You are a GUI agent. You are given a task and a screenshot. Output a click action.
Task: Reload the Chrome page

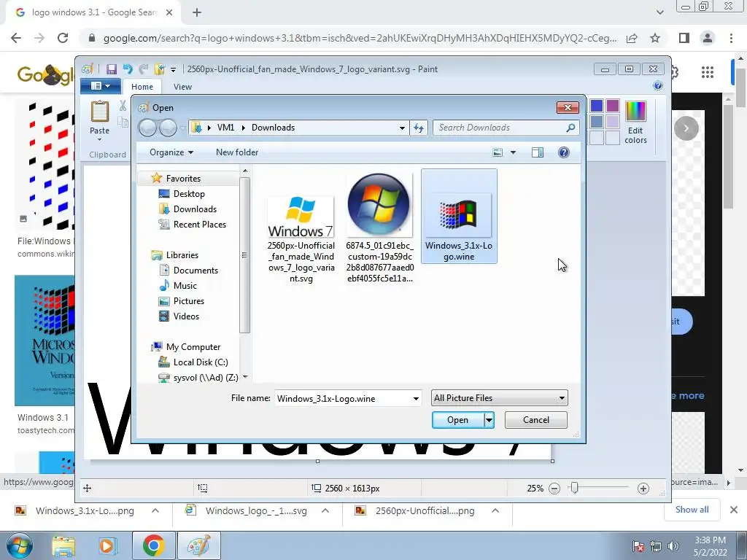pyautogui.click(x=63, y=38)
